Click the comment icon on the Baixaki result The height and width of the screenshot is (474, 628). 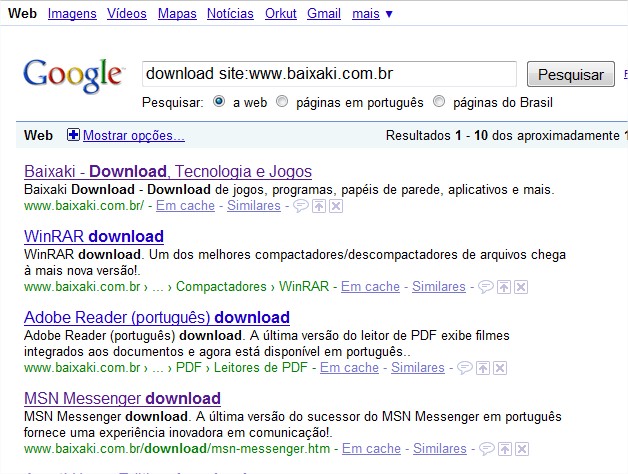[300, 206]
